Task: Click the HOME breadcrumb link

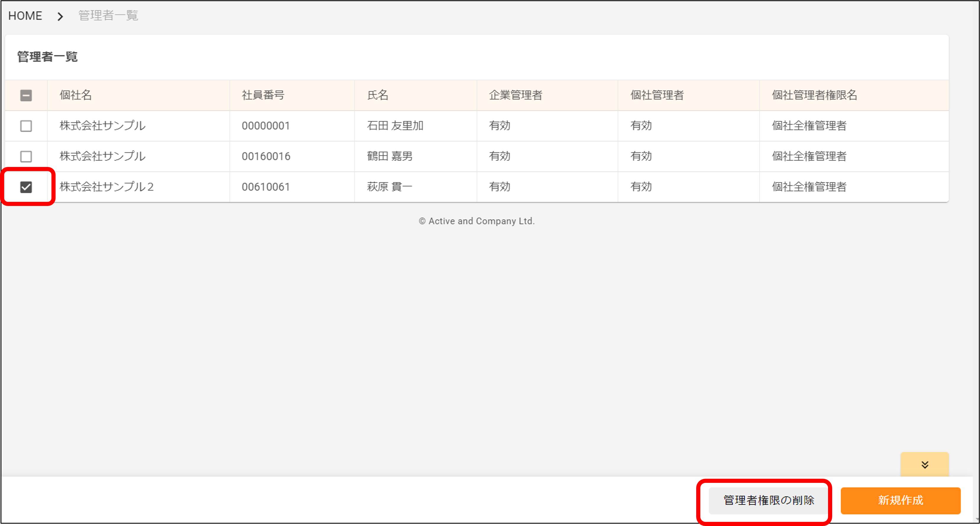Action: click(25, 16)
